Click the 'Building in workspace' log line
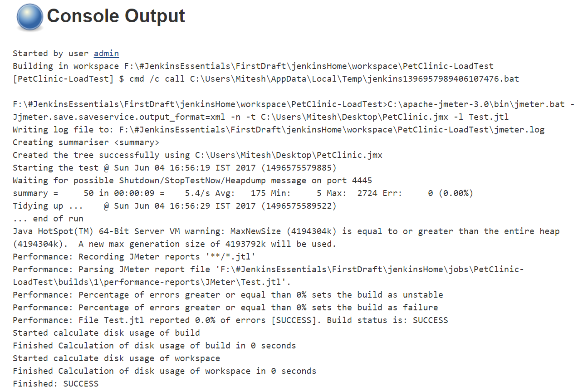The width and height of the screenshot is (583, 392). pos(253,66)
